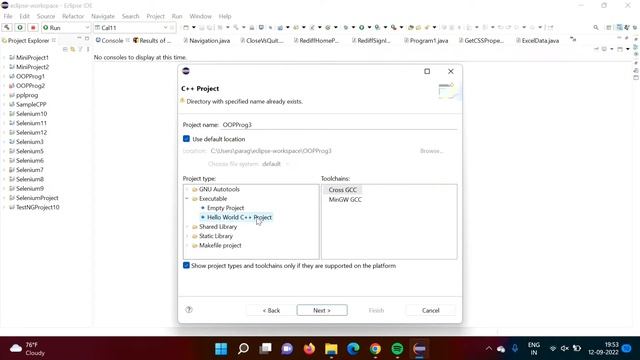Open the Window menu
Screen dimensions: 640x360
[200, 16]
